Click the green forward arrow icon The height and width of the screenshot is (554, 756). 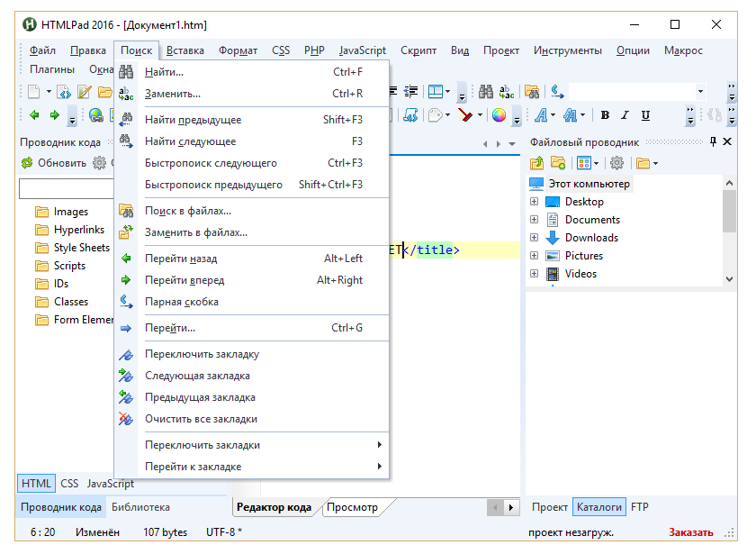55,115
